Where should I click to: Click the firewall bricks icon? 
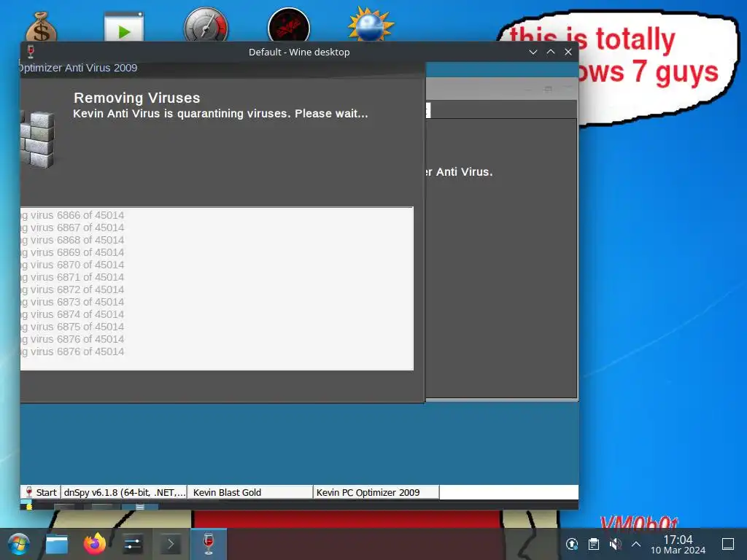coord(37,139)
